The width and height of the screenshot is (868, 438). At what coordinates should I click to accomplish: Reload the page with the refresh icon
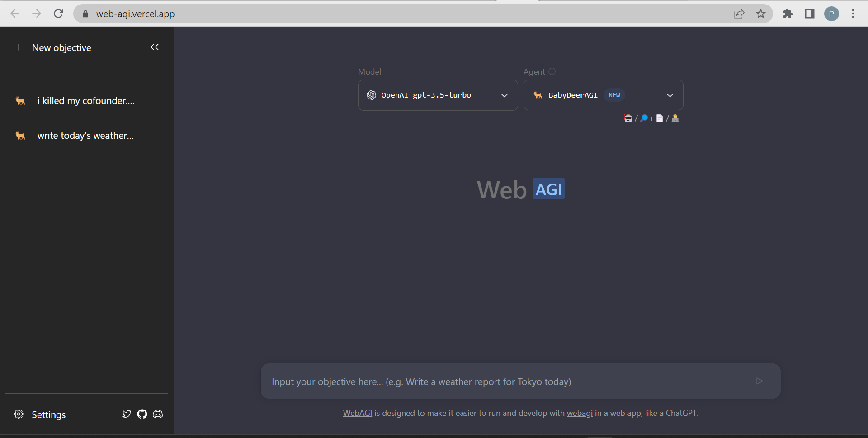click(x=58, y=14)
